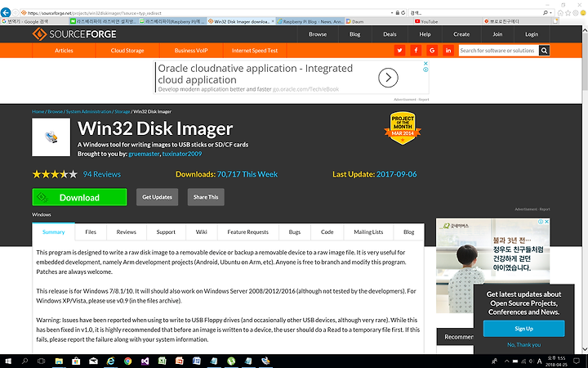Click the Project of the Month badge
The image size is (588, 368).
pos(403,128)
